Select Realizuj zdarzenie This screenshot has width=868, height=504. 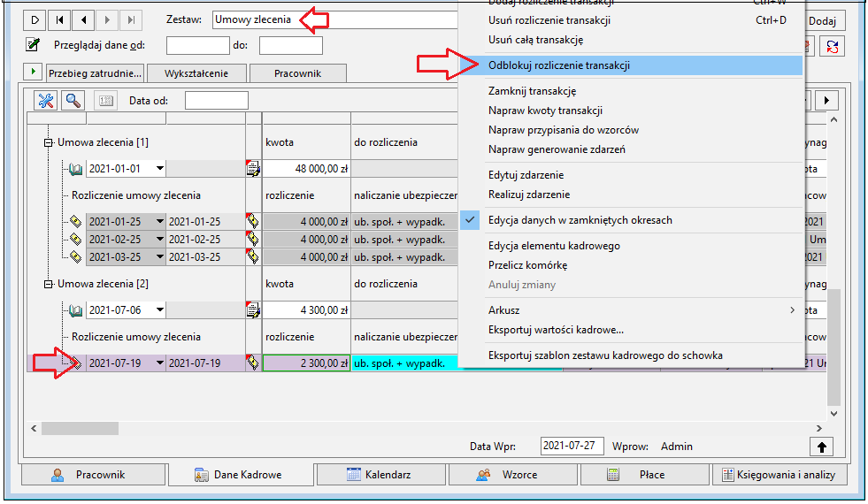[x=631, y=195]
